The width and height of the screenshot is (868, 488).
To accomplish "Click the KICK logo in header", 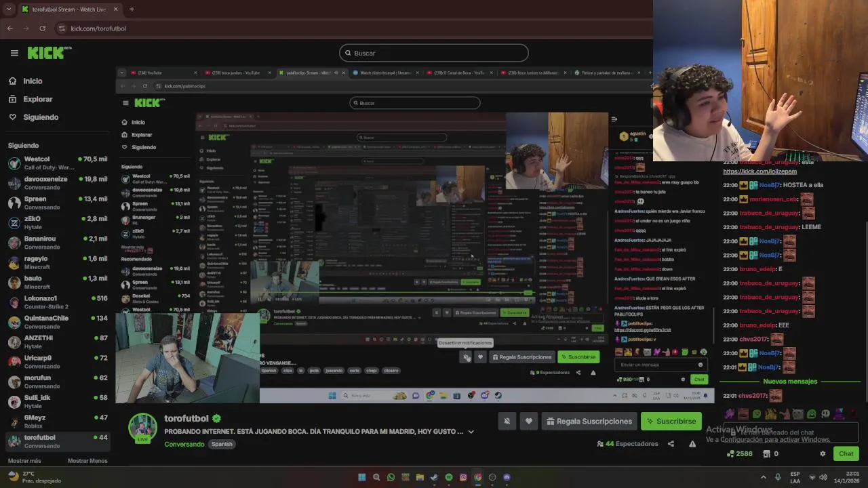I will tap(50, 53).
